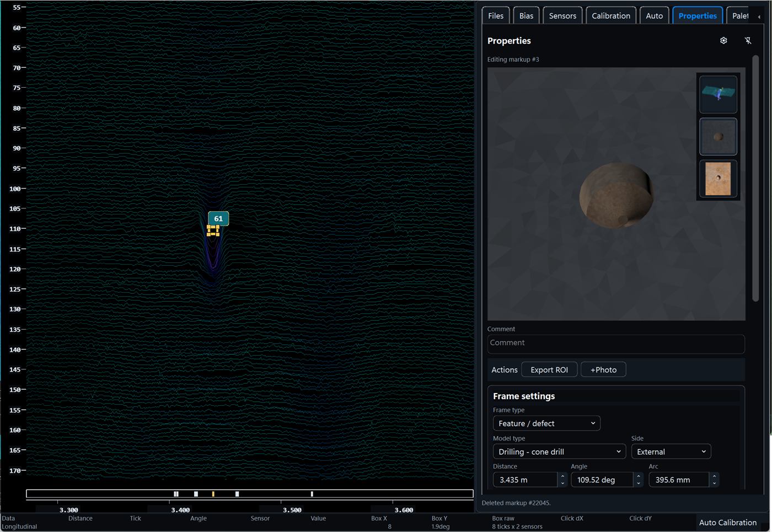Click the 'Editing markup #3' label
772x532 pixels.
pyautogui.click(x=513, y=60)
